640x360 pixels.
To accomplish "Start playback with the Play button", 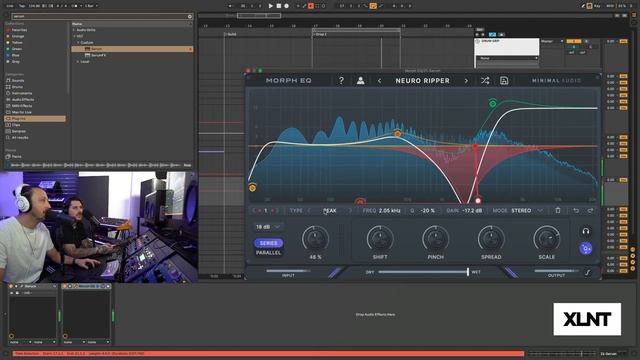I will 270,6.
